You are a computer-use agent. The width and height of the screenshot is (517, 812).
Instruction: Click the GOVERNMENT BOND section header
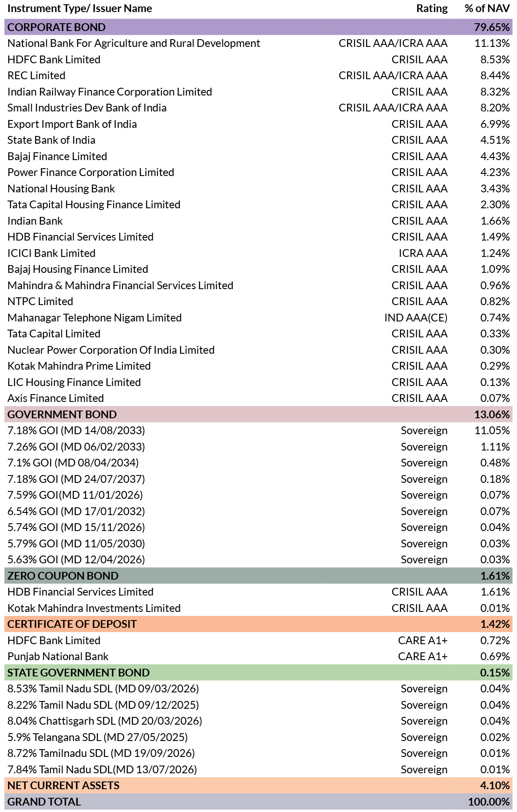(258, 414)
